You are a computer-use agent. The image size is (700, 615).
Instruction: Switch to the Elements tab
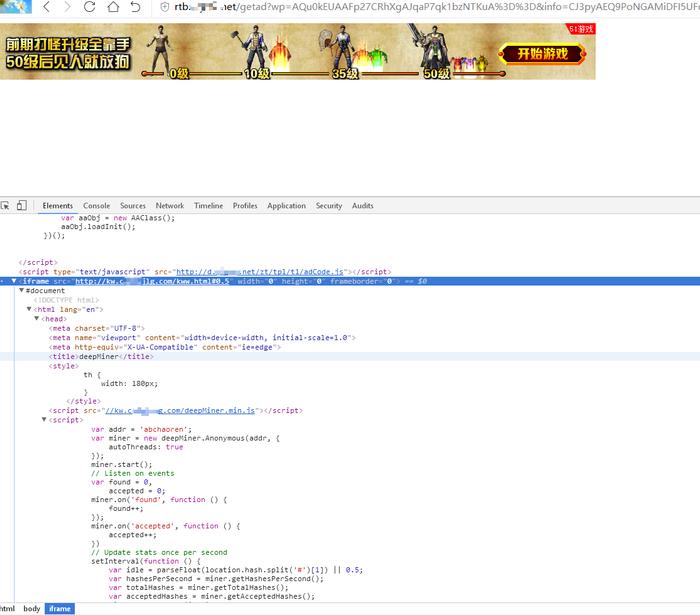point(58,206)
